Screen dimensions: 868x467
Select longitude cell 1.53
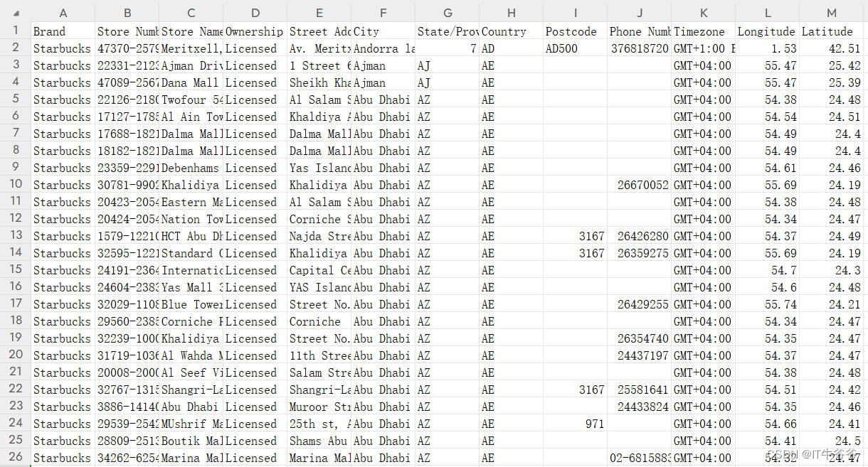(x=767, y=48)
